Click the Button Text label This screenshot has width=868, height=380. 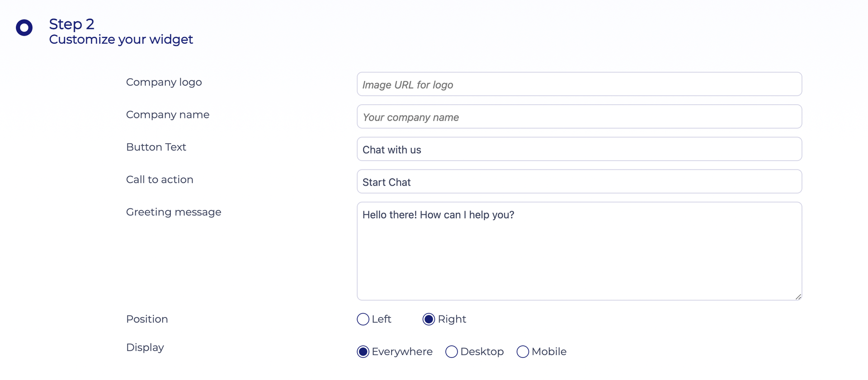pos(156,147)
